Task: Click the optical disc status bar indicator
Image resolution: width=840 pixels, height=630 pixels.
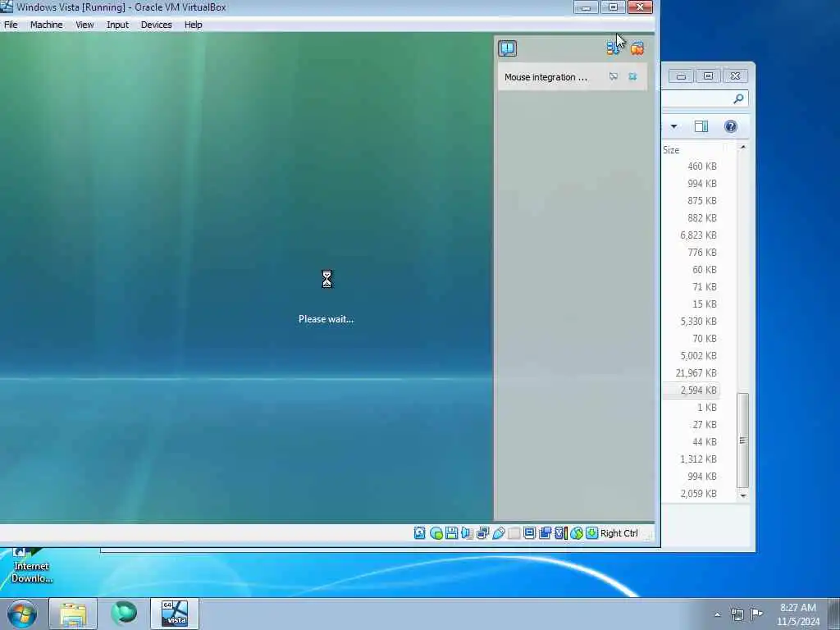Action: (436, 533)
